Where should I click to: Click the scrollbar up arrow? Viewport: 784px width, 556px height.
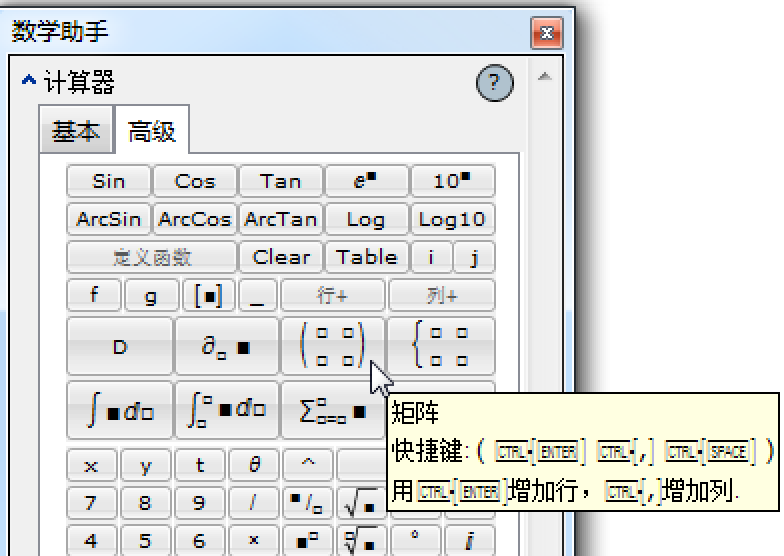[x=544, y=77]
